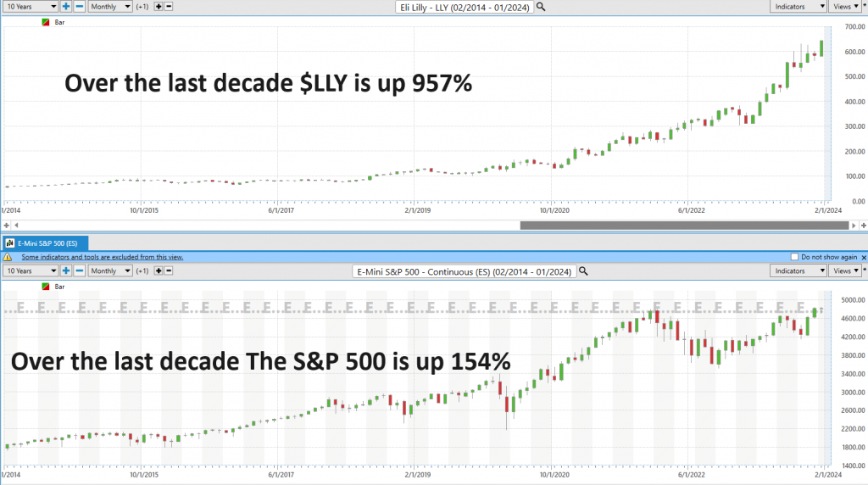Click plus icon at left of LLY scrollbar

(x=6, y=226)
